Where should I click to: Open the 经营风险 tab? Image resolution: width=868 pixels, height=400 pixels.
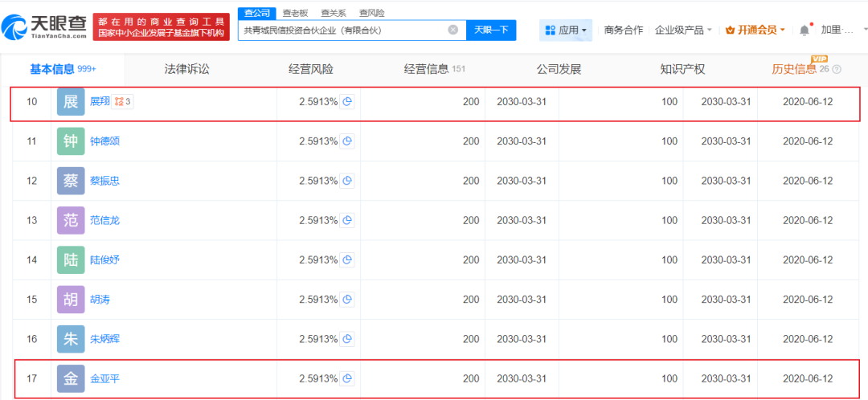pyautogui.click(x=311, y=69)
